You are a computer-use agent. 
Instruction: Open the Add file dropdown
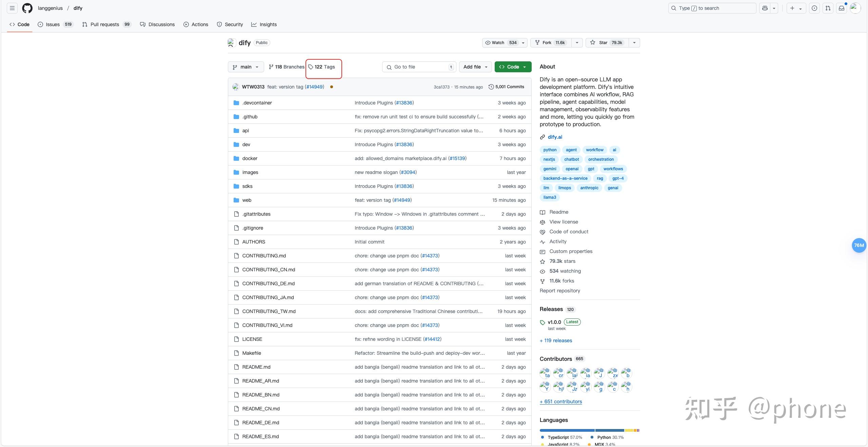tap(475, 67)
